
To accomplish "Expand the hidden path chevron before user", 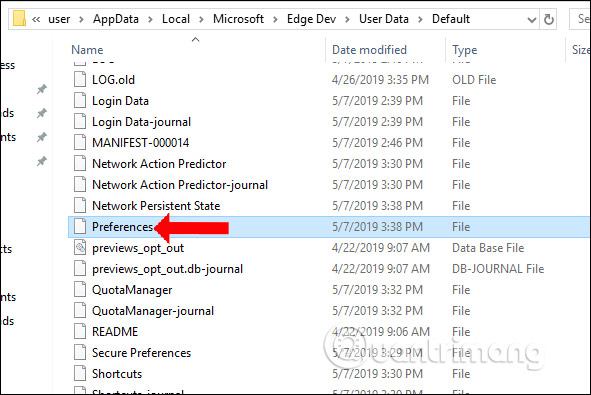I will click(36, 19).
